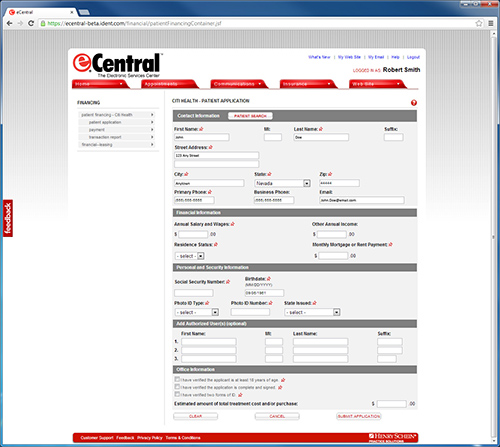Check applicant is at least 18 checkbox

(x=177, y=379)
